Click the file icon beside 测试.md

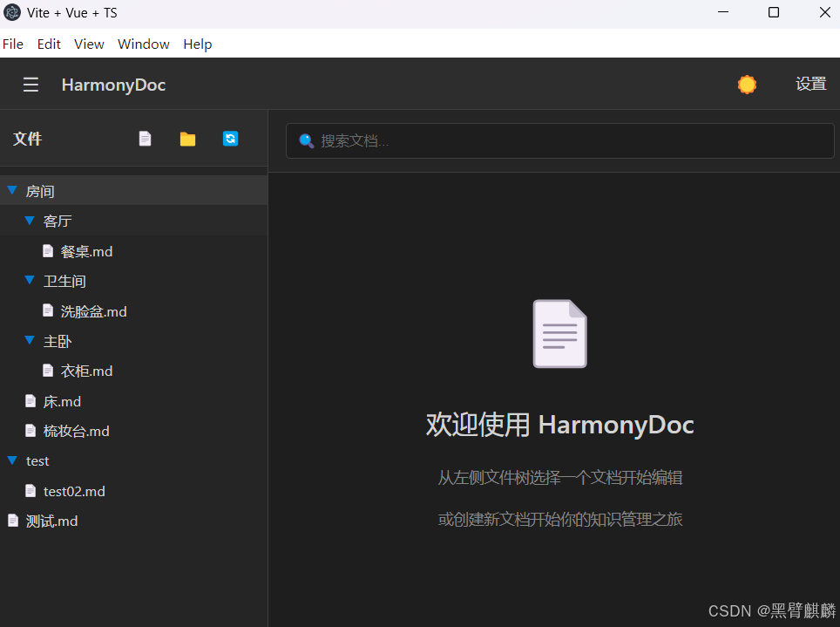tap(13, 520)
